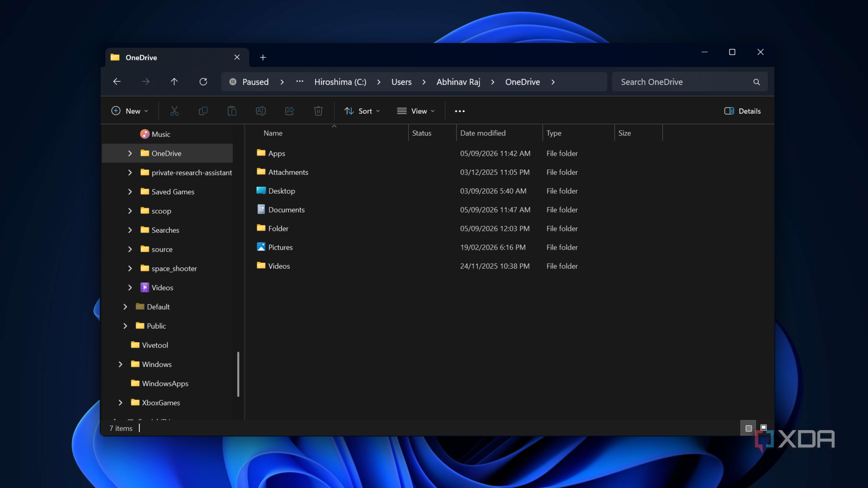Click chevron after OneDrive breadcrumb
The image size is (868, 488).
pyautogui.click(x=553, y=82)
